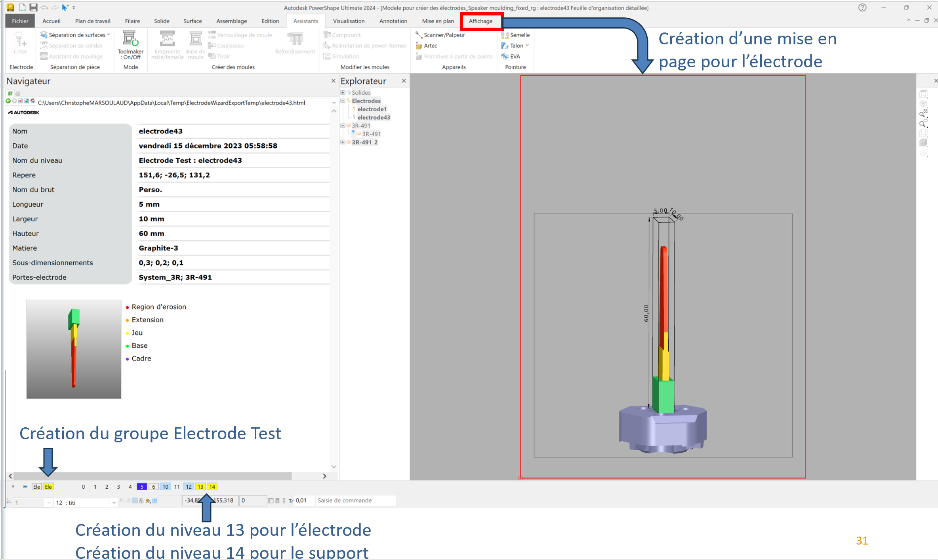Viewport: 938px width, 560px height.
Task: Switch to the Mise en plan tab
Action: point(438,21)
